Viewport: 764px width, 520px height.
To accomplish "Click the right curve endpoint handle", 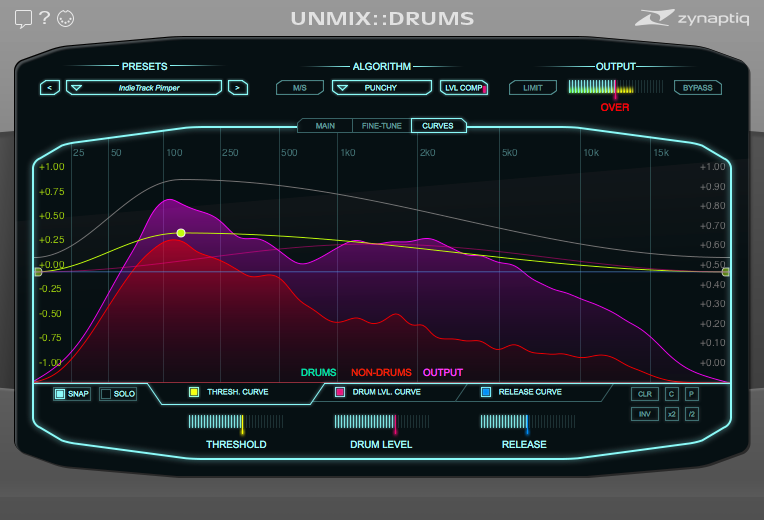I will click(x=726, y=272).
